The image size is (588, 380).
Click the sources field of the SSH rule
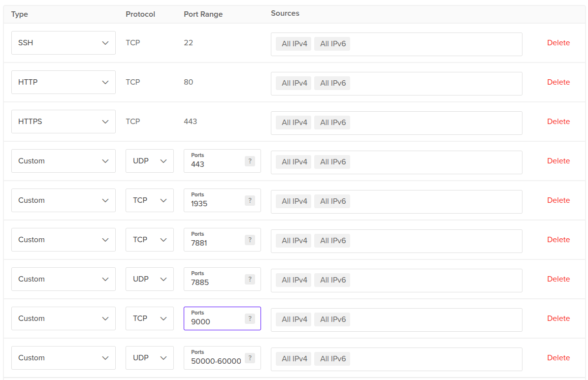tap(433, 44)
